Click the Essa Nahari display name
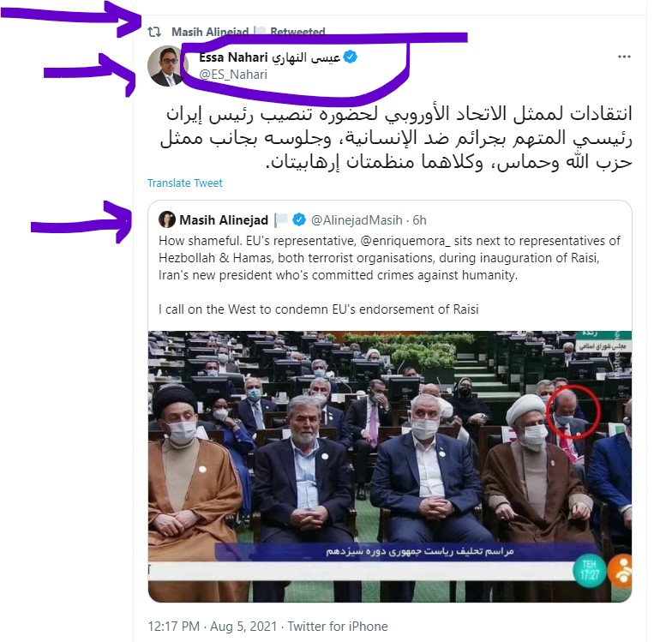Image resolution: width=672 pixels, height=642 pixels. tap(269, 57)
